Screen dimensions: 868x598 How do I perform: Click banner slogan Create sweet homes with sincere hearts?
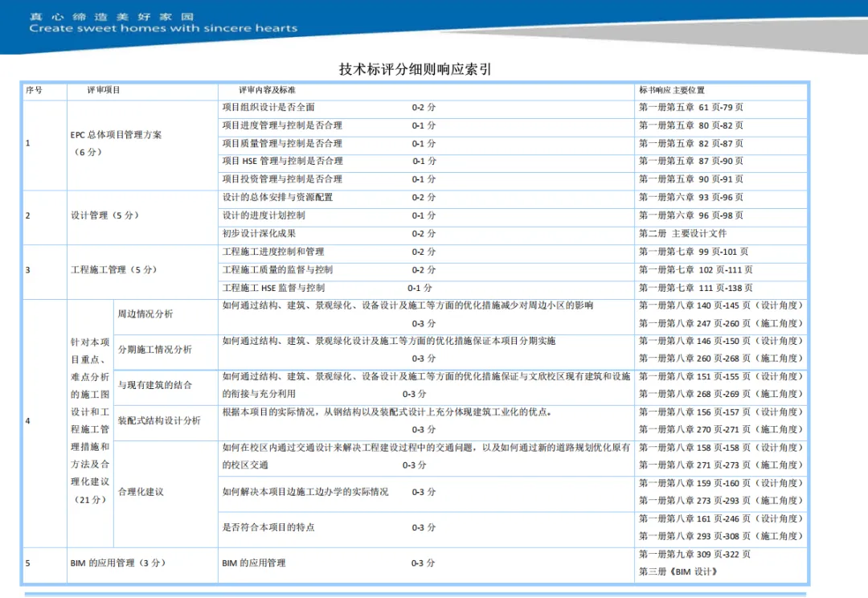point(163,28)
